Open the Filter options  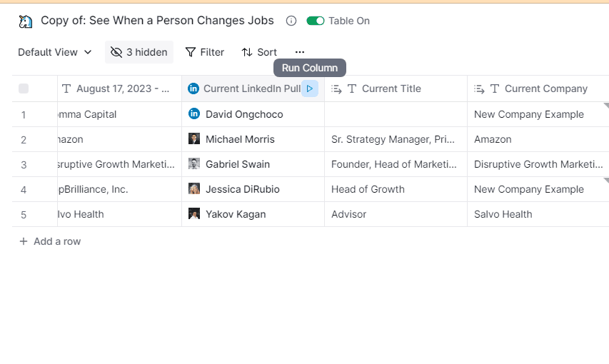[x=205, y=52]
